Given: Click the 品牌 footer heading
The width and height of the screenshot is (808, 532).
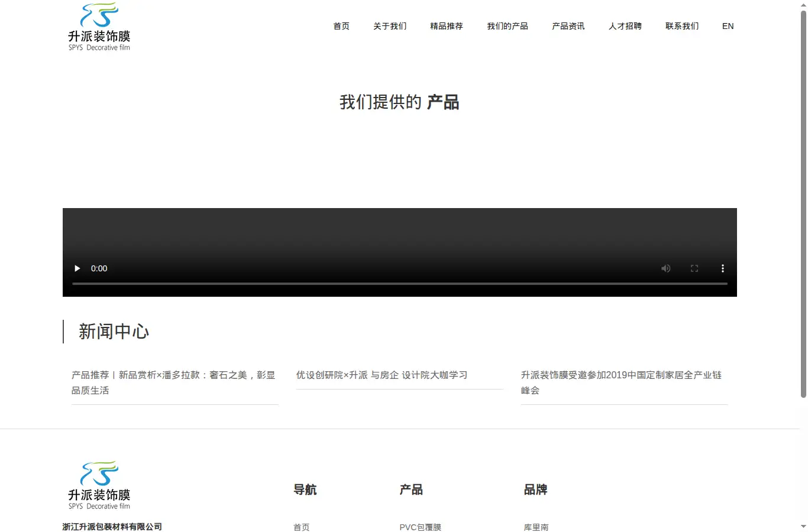Looking at the screenshot, I should pyautogui.click(x=535, y=489).
